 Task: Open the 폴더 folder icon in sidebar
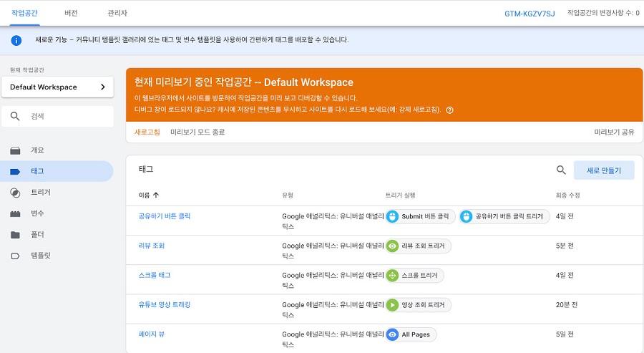point(15,235)
